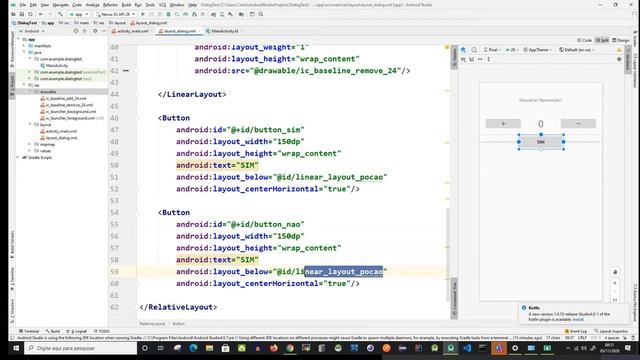This screenshot has height=360, width=640.
Task: Click the vertical expand arrows icon in preview
Action: pyautogui.click(x=489, y=59)
